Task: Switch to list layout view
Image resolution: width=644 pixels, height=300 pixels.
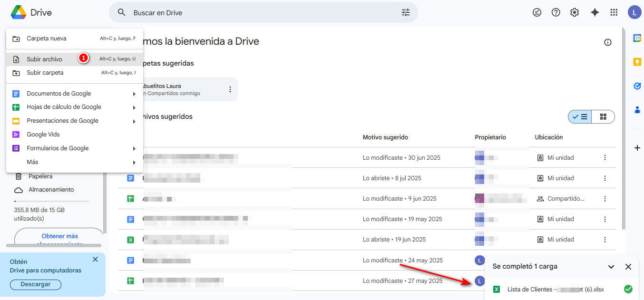Action: pos(580,116)
